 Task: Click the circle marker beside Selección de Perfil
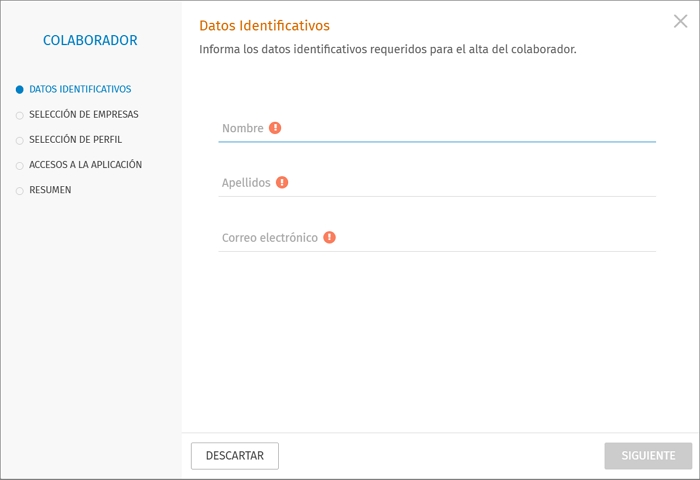20,141
